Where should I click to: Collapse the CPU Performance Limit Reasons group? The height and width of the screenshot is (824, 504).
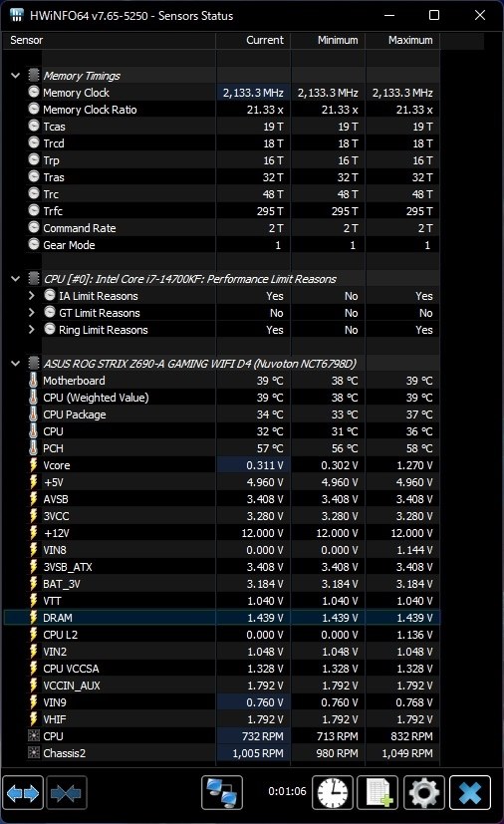pyautogui.click(x=15, y=279)
